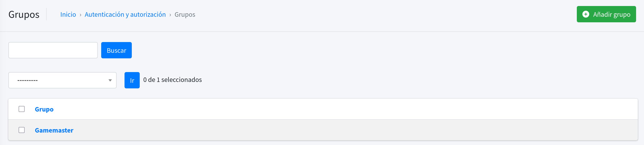Image resolution: width=644 pixels, height=145 pixels.
Task: Click the search text input field
Action: point(53,50)
